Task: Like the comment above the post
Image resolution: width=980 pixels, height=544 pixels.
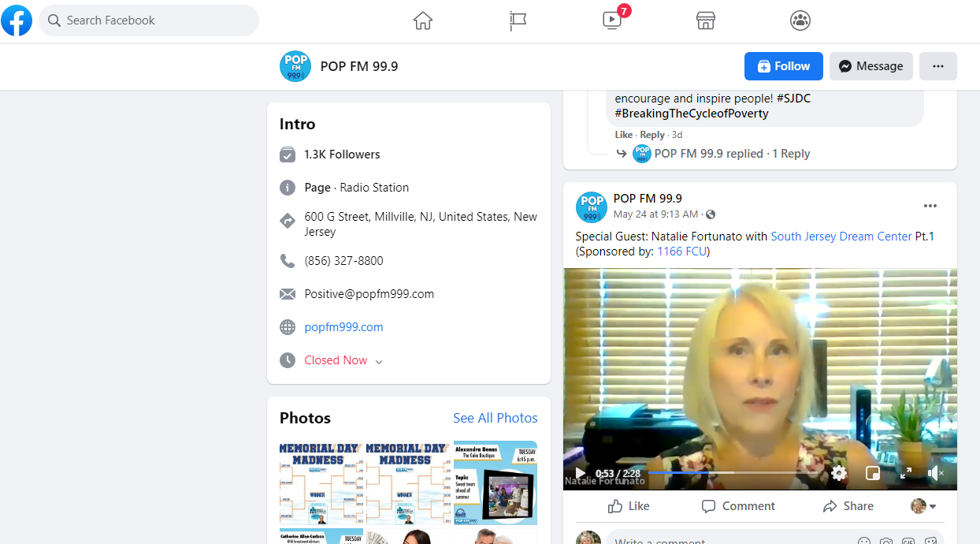Action: (x=624, y=135)
